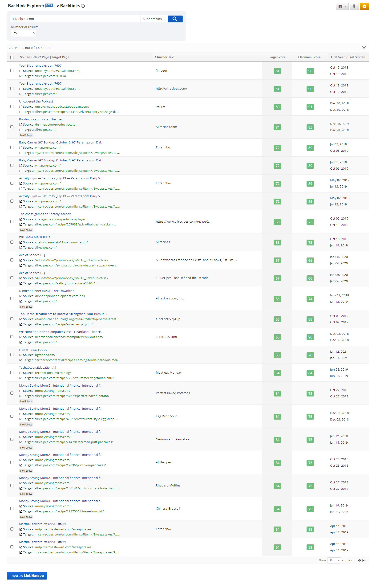Open The chess games of Anatoly Karpov link
The image size is (372, 588).
pyautogui.click(x=45, y=214)
